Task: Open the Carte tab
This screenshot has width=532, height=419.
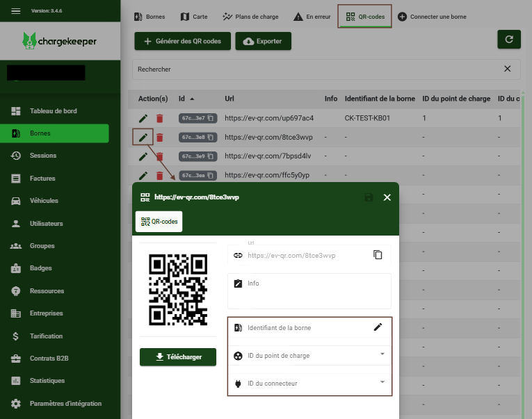Action: click(x=194, y=17)
